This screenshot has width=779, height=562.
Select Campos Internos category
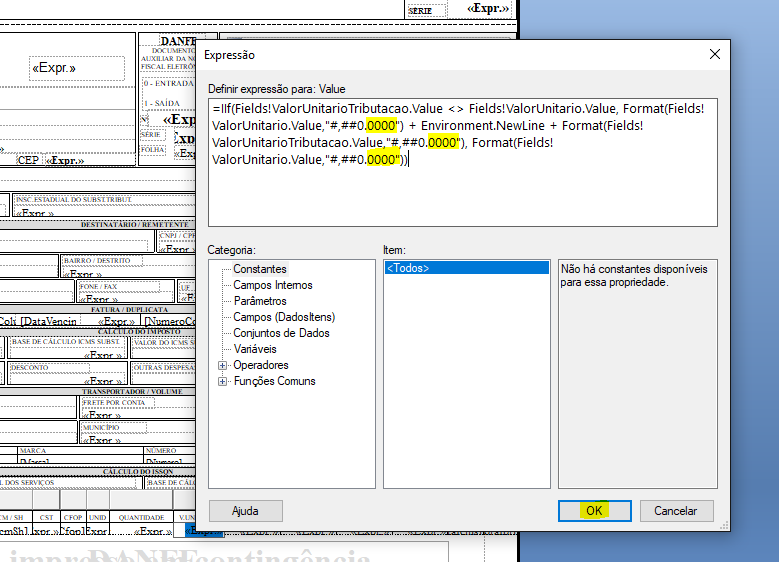[272, 285]
